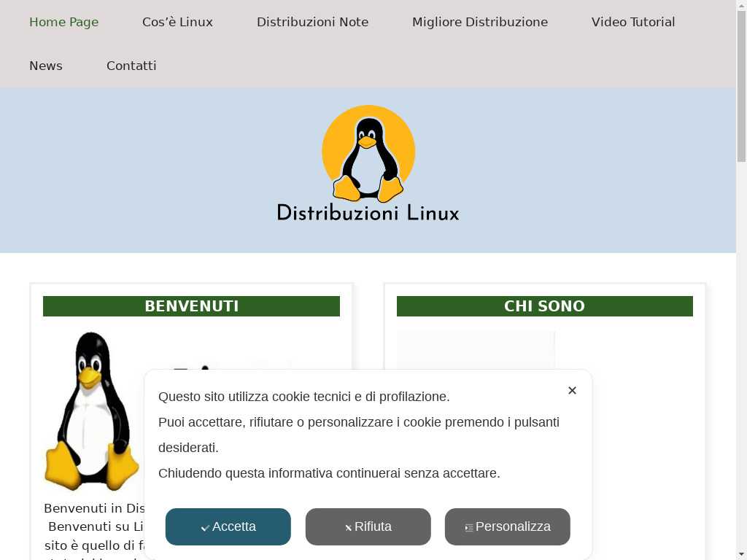This screenshot has height=560, width=747.
Task: Go to Cos'è Linux page
Action: point(177,22)
